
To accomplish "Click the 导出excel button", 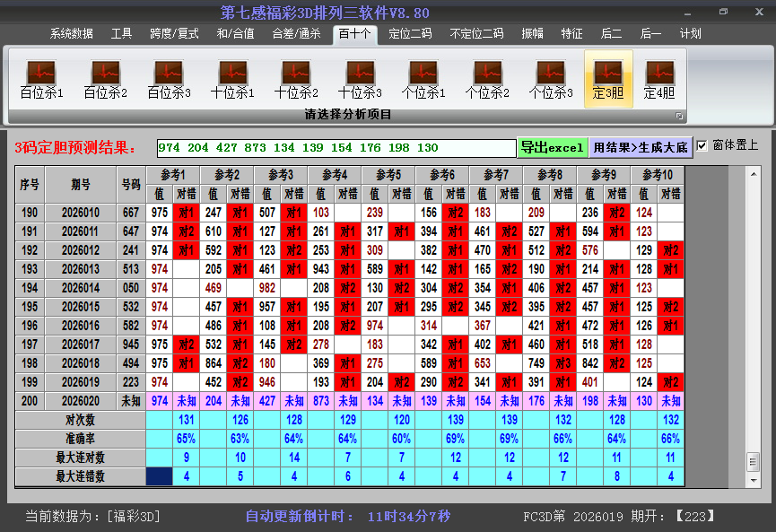I will point(552,147).
